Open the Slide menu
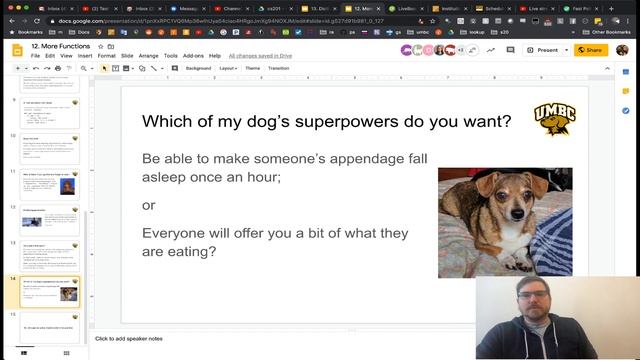Viewport: 640px width, 360px height. click(x=127, y=56)
